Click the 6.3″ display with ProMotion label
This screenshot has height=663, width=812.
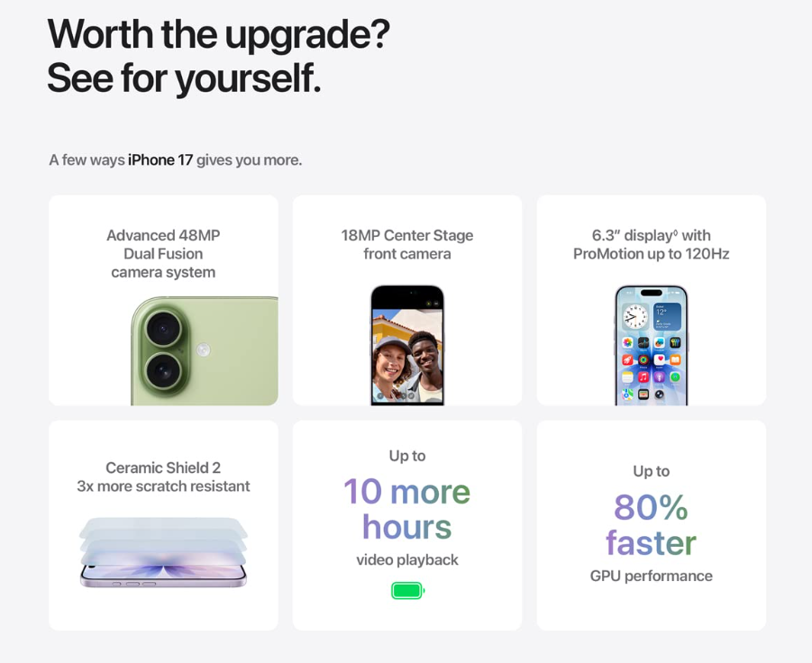(x=651, y=244)
